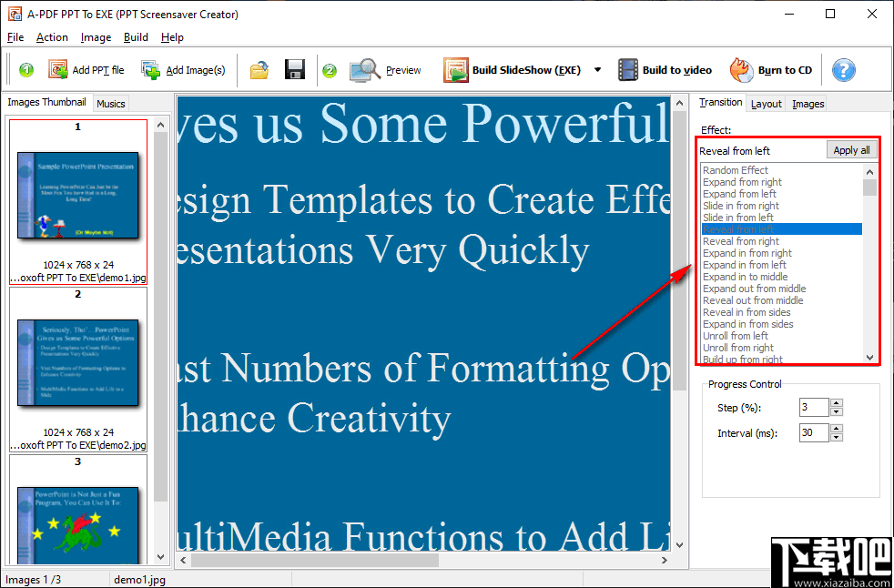Switch to the Layout tab
The width and height of the screenshot is (894, 588).
tap(766, 103)
